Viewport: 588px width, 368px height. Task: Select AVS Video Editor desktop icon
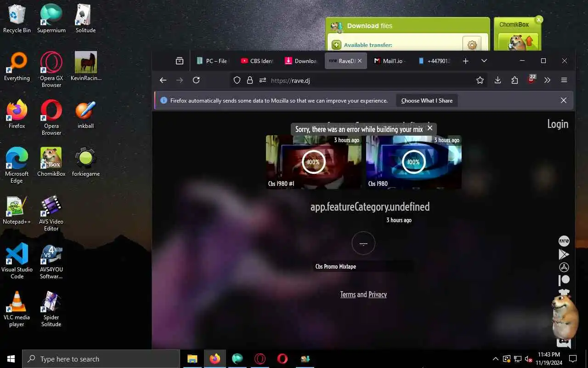pyautogui.click(x=51, y=214)
